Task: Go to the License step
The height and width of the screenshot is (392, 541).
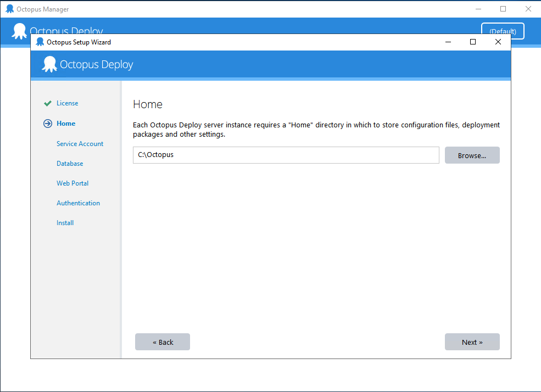Action: pyautogui.click(x=67, y=103)
